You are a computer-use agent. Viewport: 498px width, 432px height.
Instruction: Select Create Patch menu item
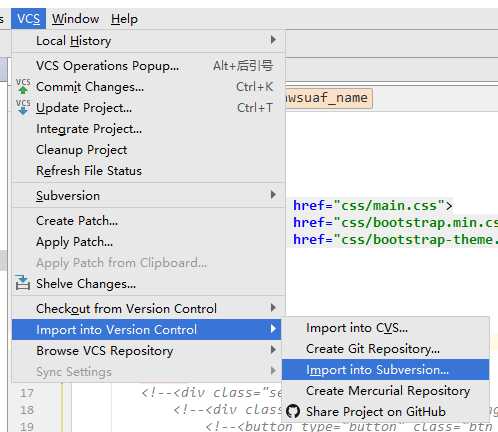pos(148,221)
